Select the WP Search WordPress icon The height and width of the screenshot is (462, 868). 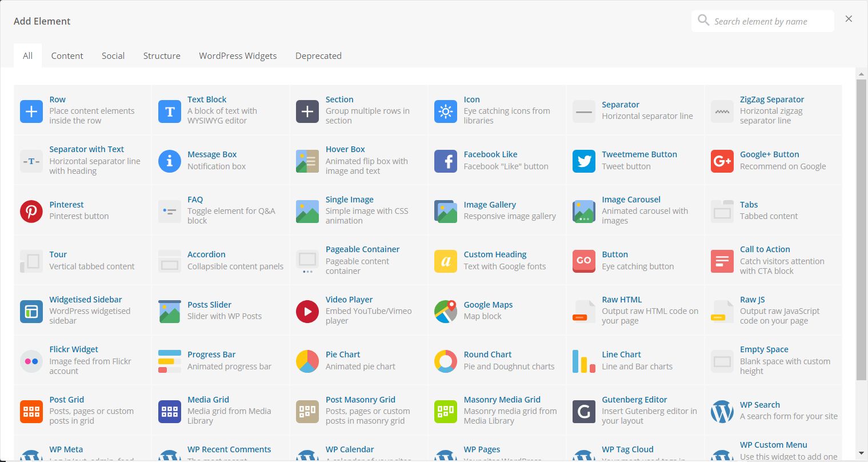[x=722, y=412]
